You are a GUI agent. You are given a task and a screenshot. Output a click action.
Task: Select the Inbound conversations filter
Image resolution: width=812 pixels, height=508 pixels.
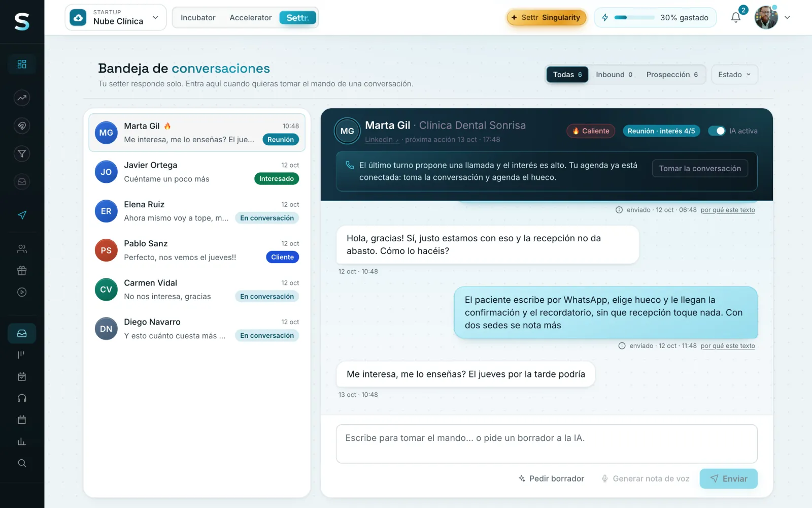614,75
